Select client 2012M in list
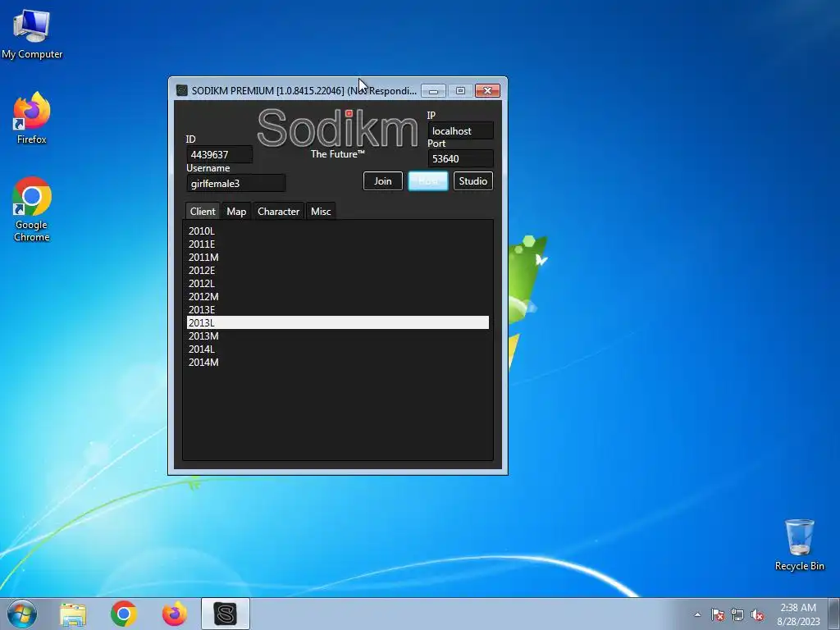This screenshot has height=630, width=840. pos(337,296)
